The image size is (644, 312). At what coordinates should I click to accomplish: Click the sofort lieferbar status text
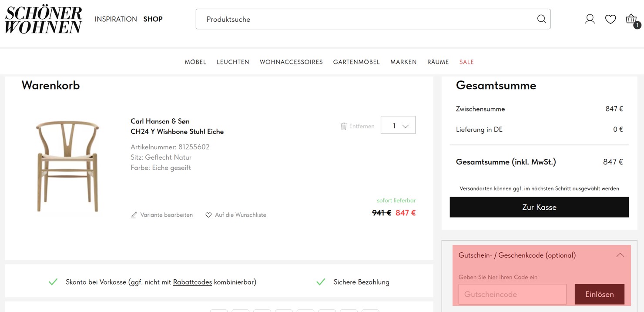pyautogui.click(x=396, y=201)
